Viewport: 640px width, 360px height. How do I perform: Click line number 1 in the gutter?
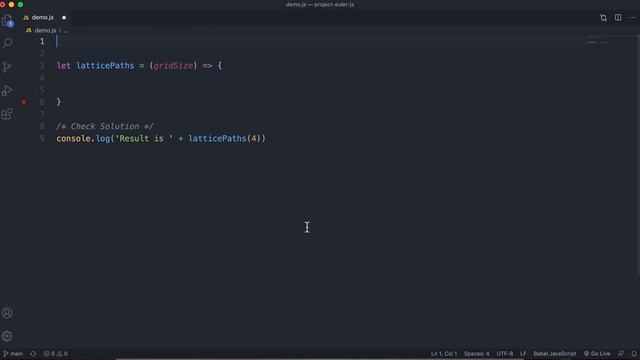tap(42, 41)
